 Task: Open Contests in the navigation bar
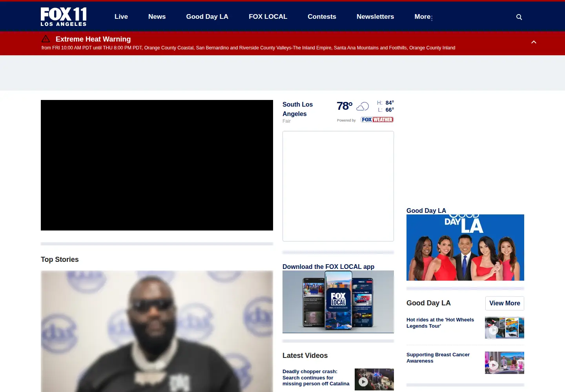[x=322, y=16]
